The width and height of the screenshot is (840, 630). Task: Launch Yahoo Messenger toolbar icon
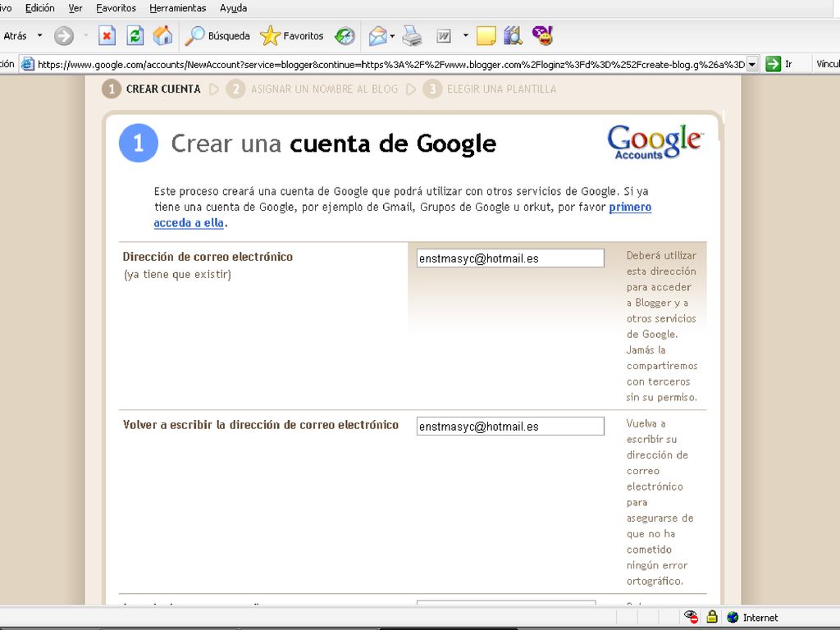(x=542, y=36)
